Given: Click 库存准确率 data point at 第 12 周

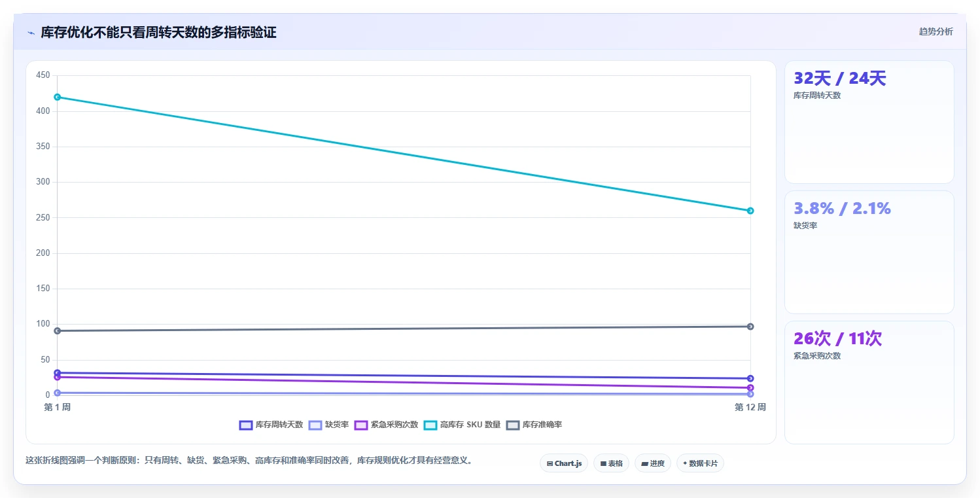Looking at the screenshot, I should tap(750, 327).
